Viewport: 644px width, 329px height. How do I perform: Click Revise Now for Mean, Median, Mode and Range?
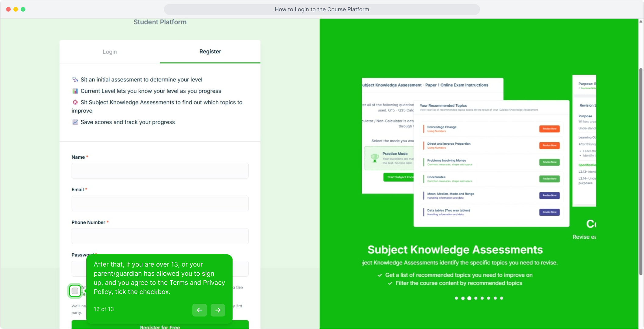pos(550,196)
